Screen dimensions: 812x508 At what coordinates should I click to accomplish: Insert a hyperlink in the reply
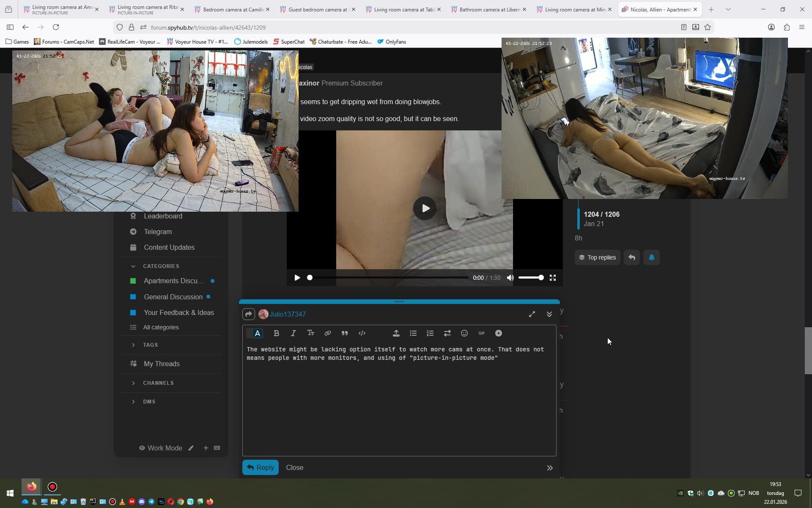pos(327,333)
